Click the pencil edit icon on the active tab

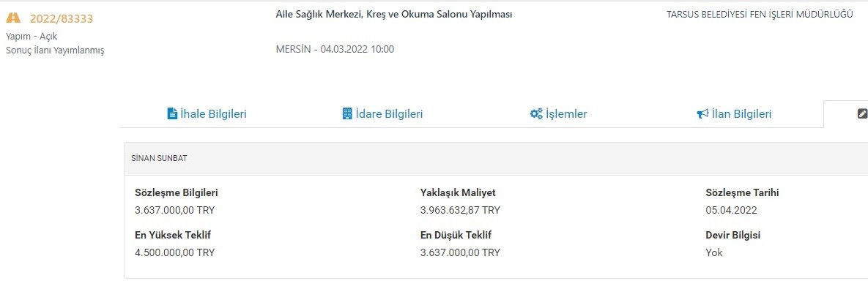(x=862, y=114)
